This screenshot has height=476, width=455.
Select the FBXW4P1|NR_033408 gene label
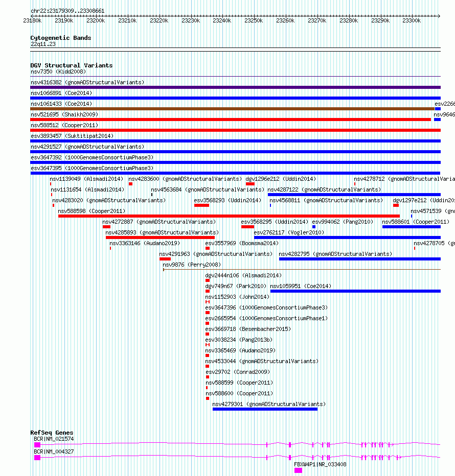click(x=320, y=464)
